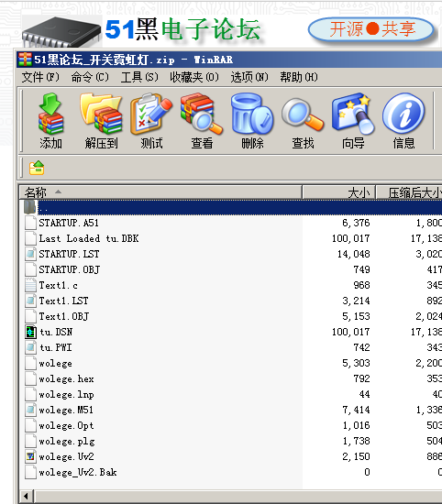The image size is (442, 504).
Task: Select the STARTUP.A51 file icon
Action: [x=30, y=223]
